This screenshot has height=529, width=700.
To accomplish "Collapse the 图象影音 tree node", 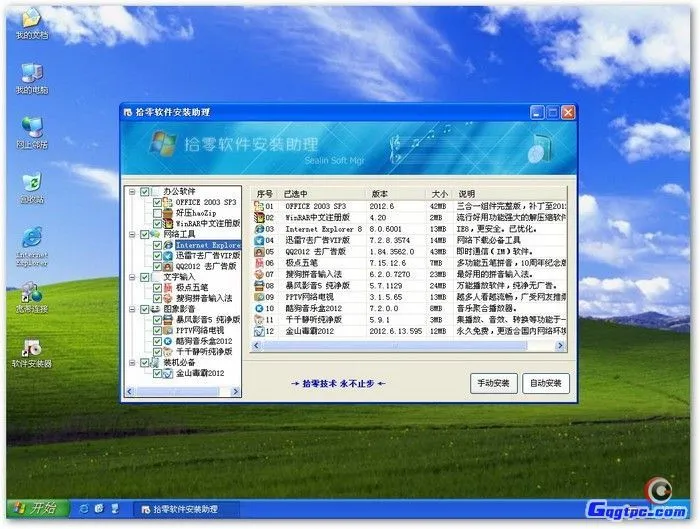I will (132, 309).
